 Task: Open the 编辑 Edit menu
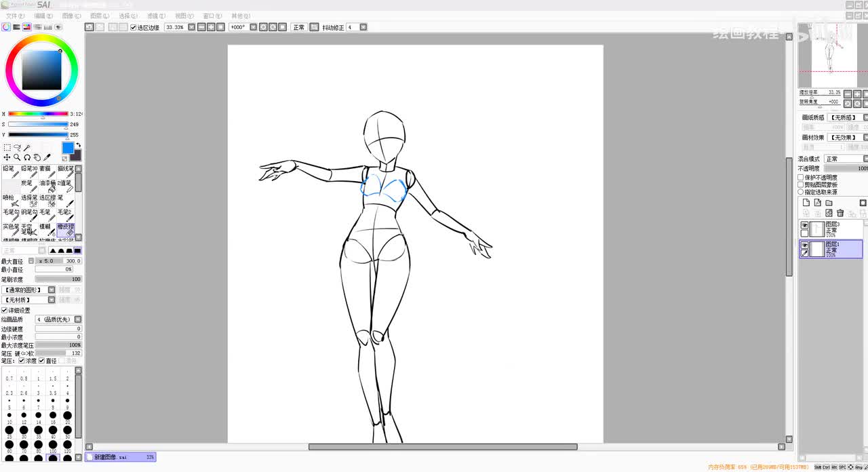(43, 16)
